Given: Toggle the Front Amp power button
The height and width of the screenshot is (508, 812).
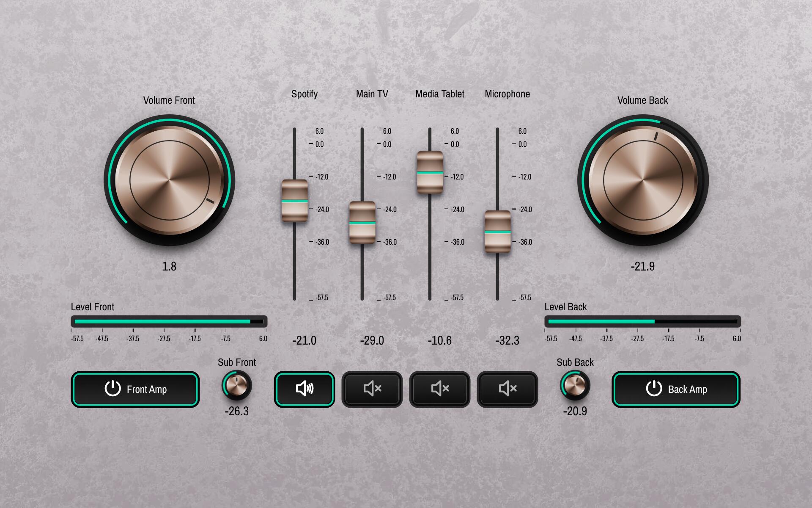Looking at the screenshot, I should click(x=135, y=389).
